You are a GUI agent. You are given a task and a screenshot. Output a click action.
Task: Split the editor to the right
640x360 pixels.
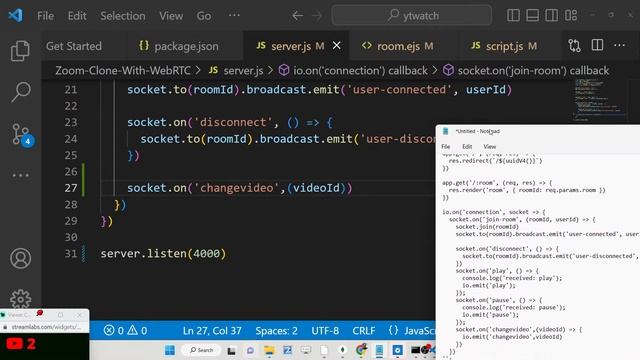(x=597, y=45)
